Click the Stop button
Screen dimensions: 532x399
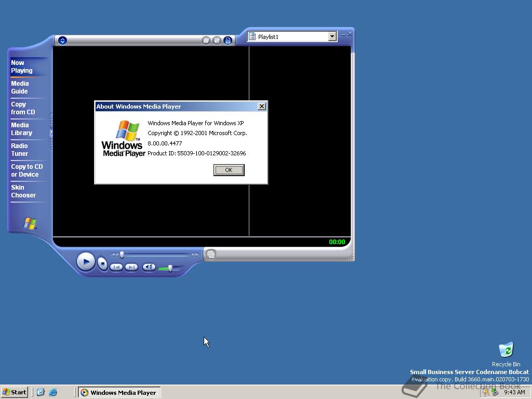click(102, 263)
